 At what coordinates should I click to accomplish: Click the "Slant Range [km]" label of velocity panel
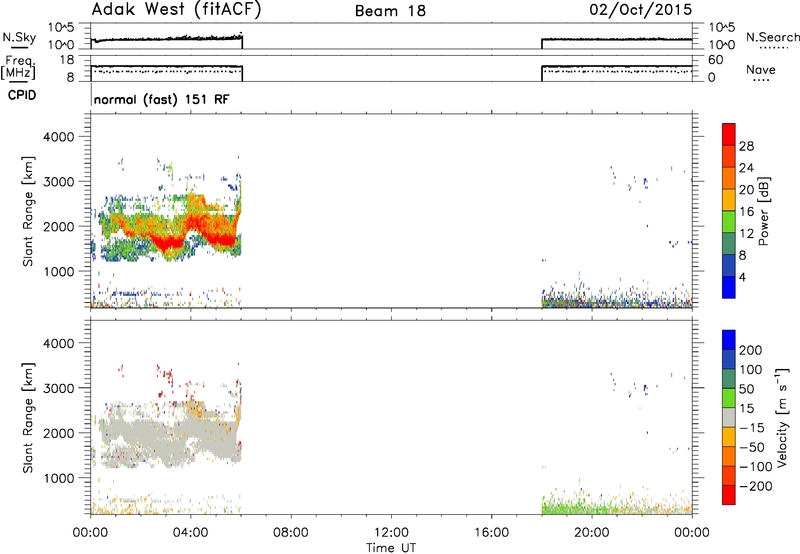click(28, 418)
